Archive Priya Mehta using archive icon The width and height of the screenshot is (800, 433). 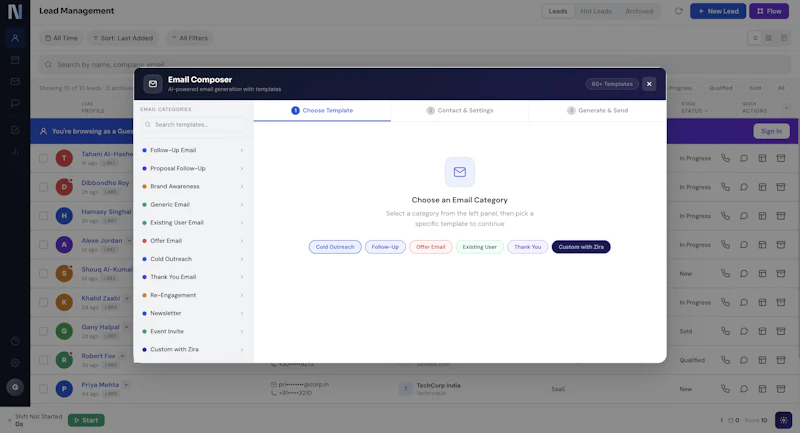[781, 389]
